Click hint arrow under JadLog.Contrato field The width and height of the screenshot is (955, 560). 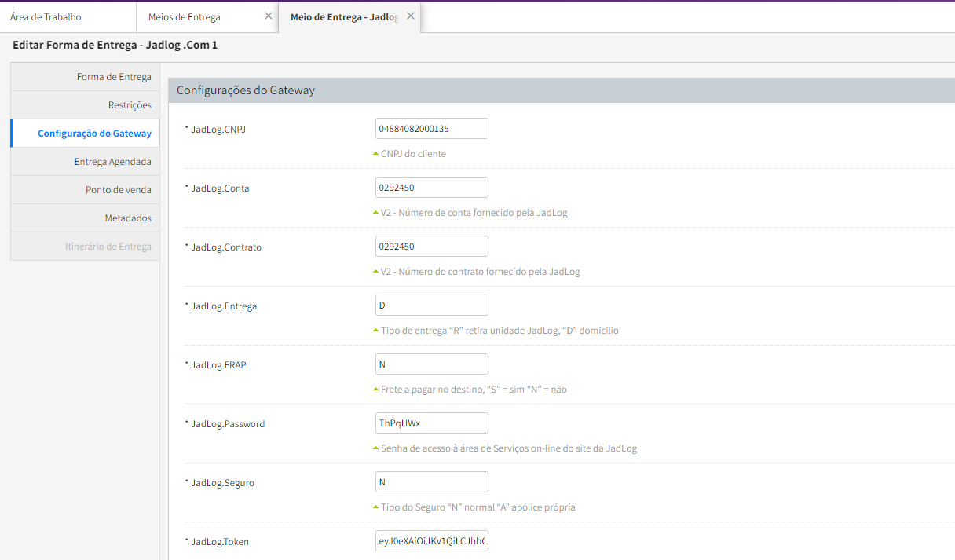pos(375,272)
